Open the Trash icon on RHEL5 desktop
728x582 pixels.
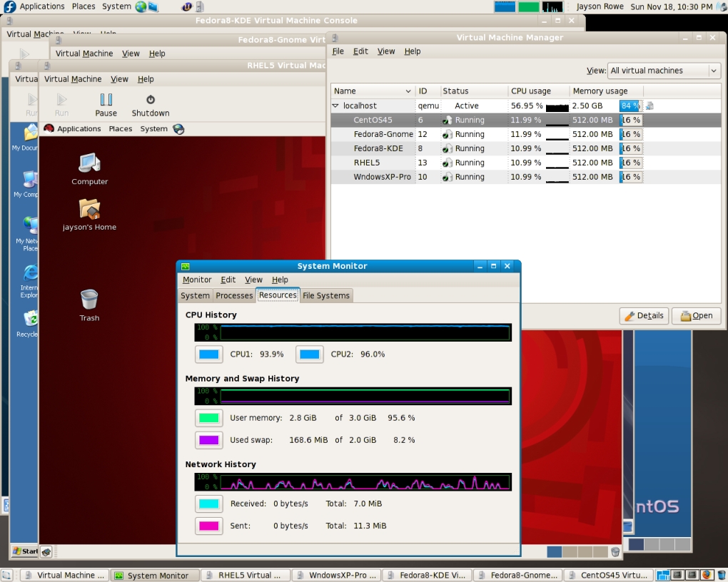click(89, 300)
